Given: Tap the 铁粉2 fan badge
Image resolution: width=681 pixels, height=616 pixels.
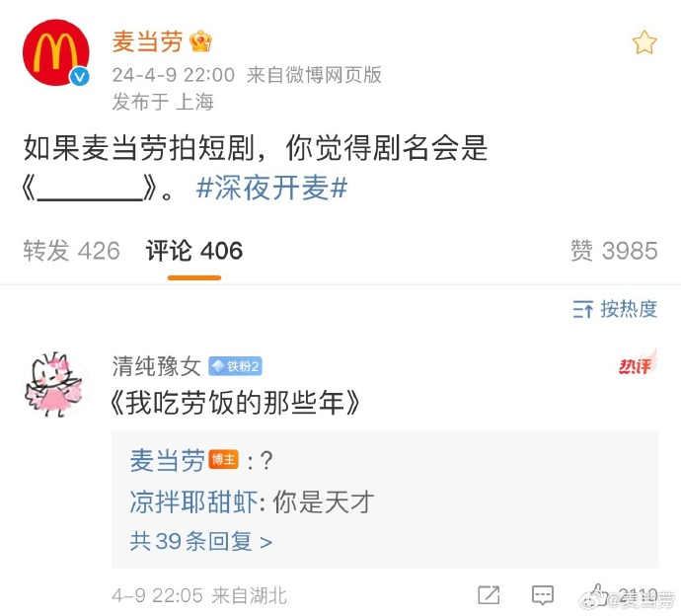Looking at the screenshot, I should [x=235, y=366].
